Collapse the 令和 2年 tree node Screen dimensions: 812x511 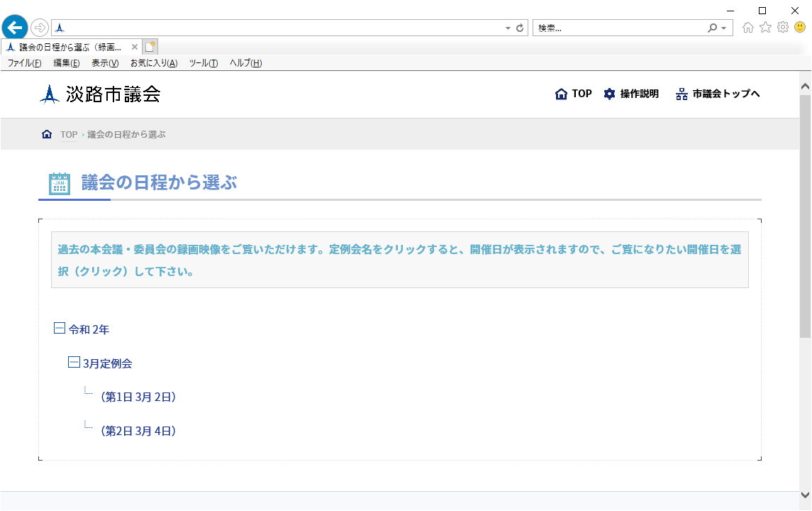coord(60,328)
